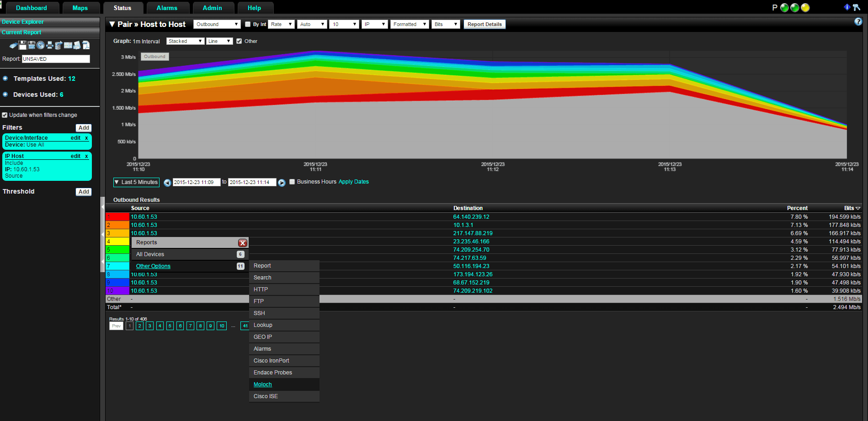868x421 pixels.
Task: Click the second green status light
Action: click(795, 8)
